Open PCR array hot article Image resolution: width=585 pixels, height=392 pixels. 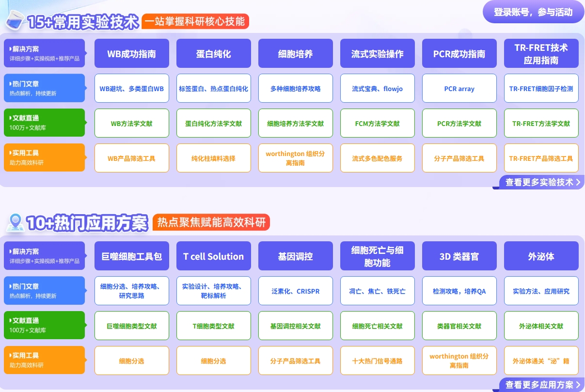tap(459, 88)
